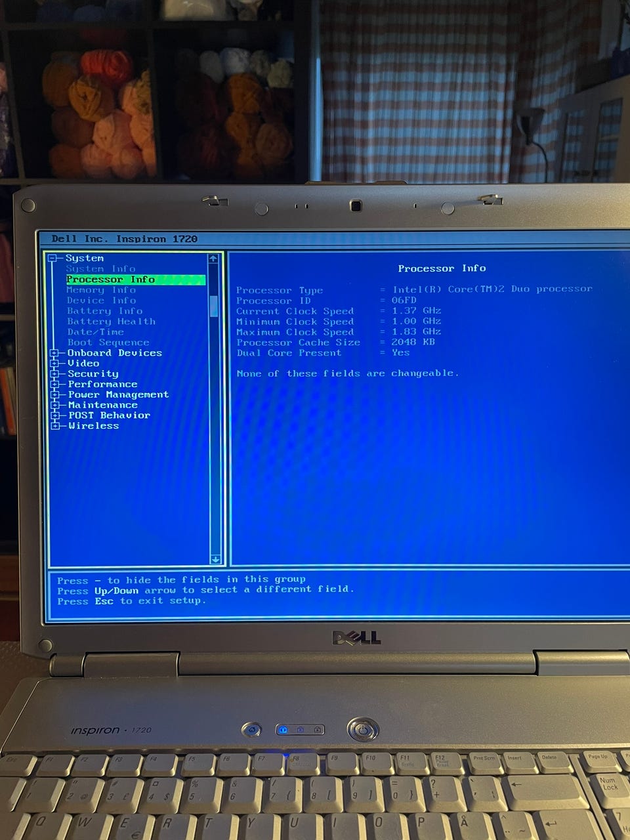
Task: Select the Performance label
Action: 102,385
